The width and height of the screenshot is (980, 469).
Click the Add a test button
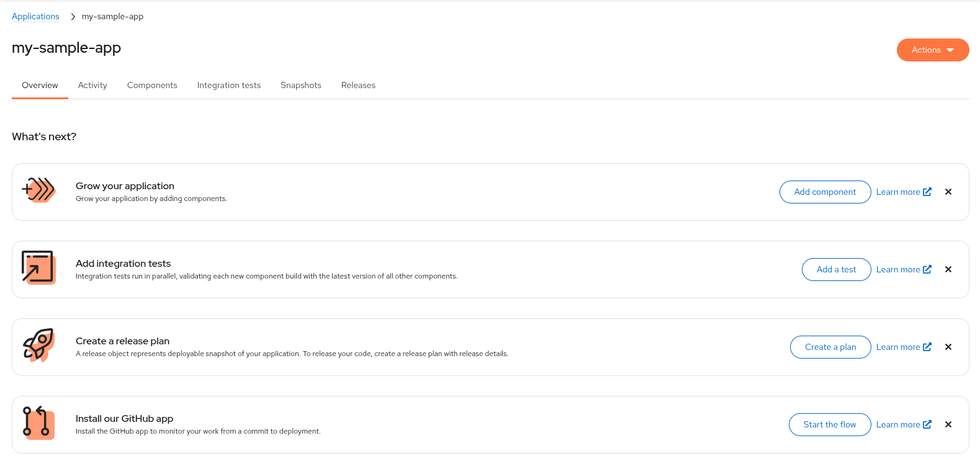tap(836, 269)
